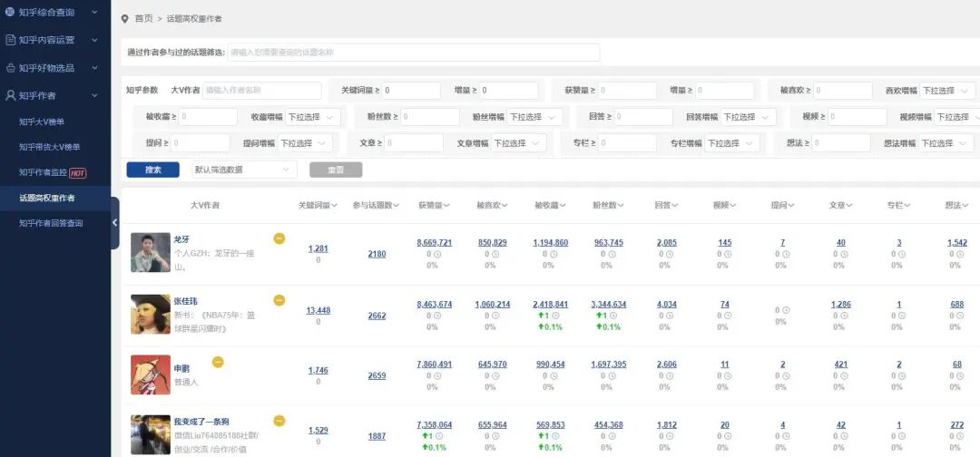Open the 粉丝增幅 dropdown
980x457 pixels.
click(534, 117)
